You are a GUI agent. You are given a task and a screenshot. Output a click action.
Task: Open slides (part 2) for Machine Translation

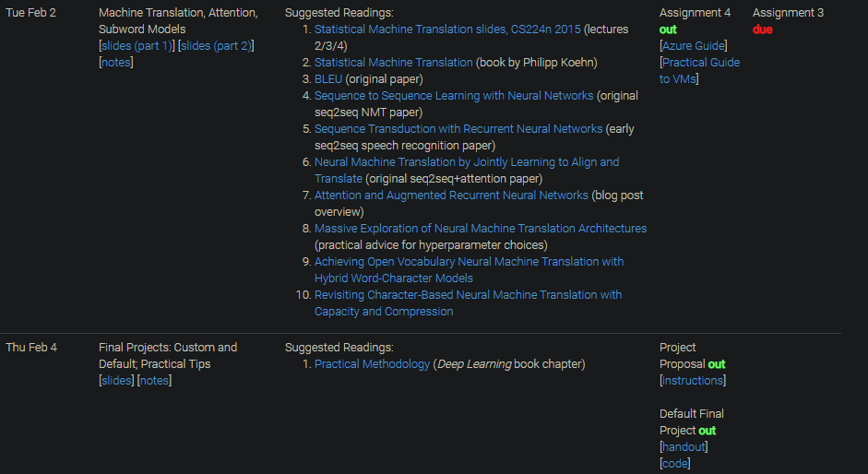pyautogui.click(x=216, y=46)
